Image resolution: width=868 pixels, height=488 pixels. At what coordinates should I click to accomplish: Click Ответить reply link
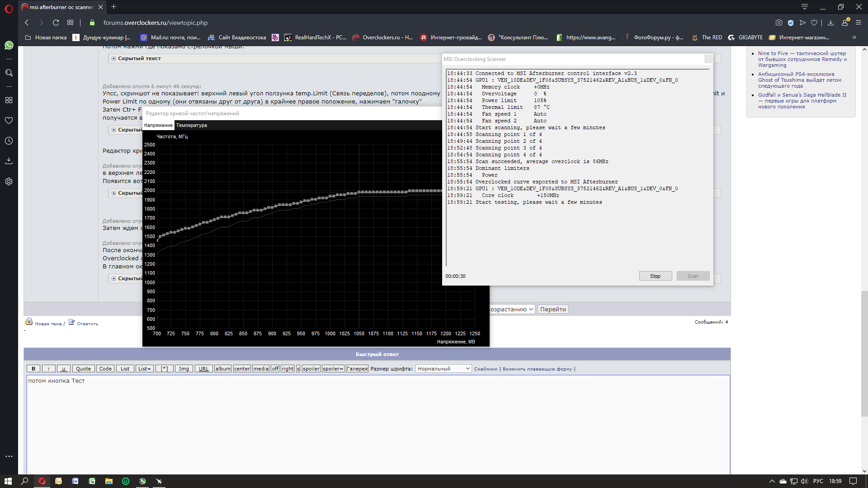tap(87, 324)
